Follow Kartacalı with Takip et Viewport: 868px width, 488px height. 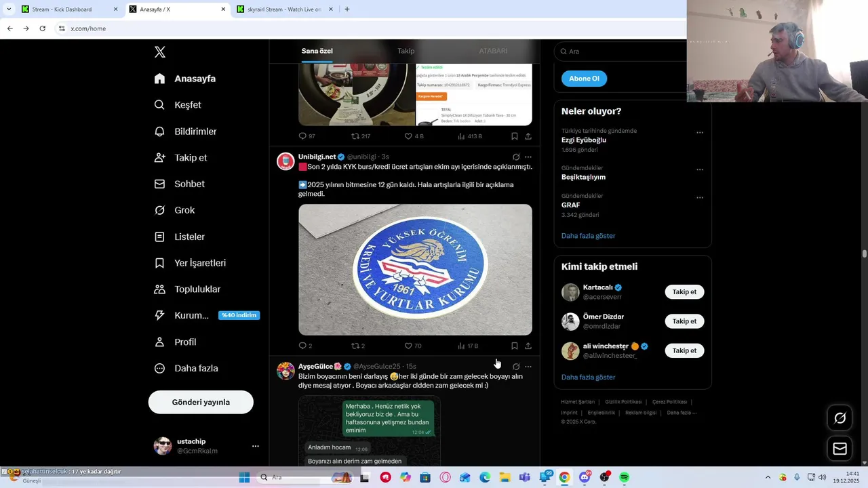pos(684,292)
